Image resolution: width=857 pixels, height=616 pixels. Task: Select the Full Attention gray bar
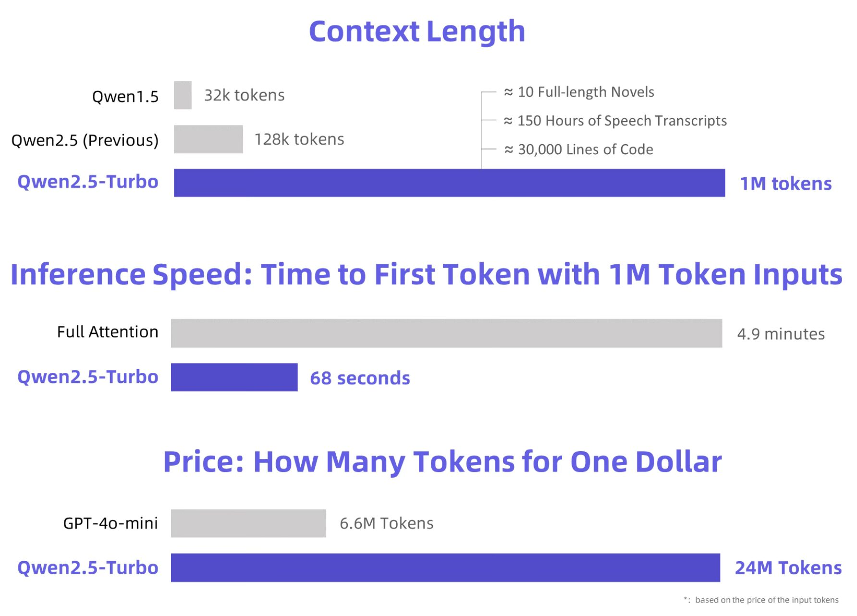447,333
